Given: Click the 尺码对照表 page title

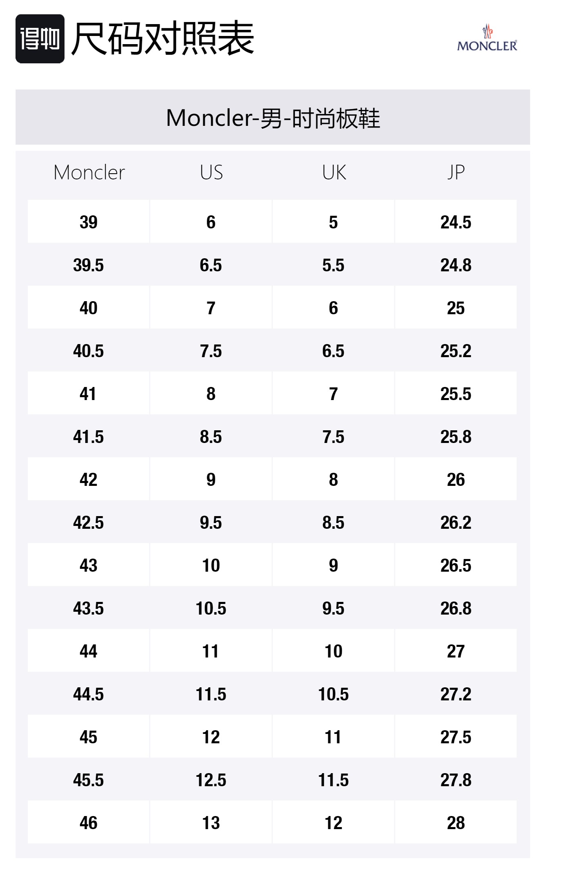Looking at the screenshot, I should (163, 39).
